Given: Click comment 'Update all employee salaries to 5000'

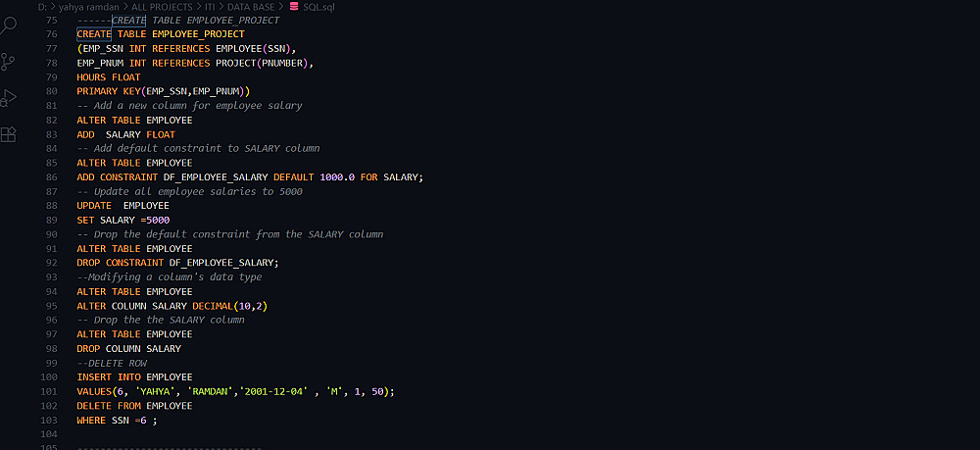Looking at the screenshot, I should [x=198, y=191].
